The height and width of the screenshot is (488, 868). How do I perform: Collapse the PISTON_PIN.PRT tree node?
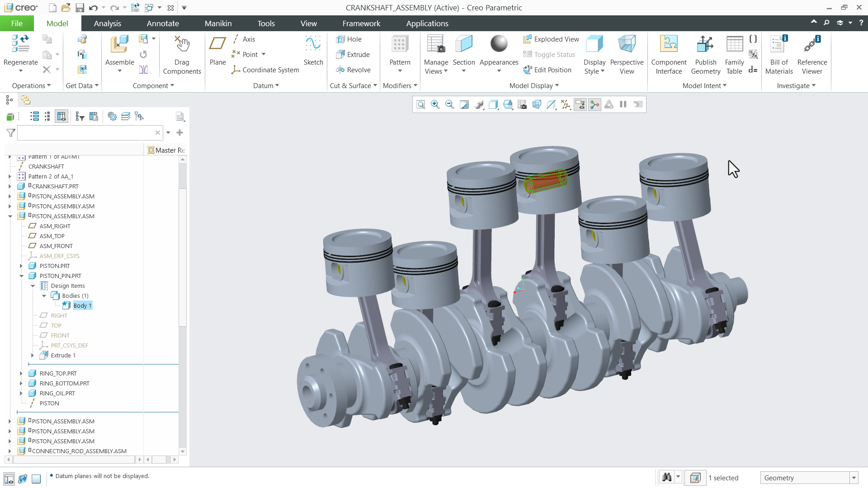click(21, 276)
